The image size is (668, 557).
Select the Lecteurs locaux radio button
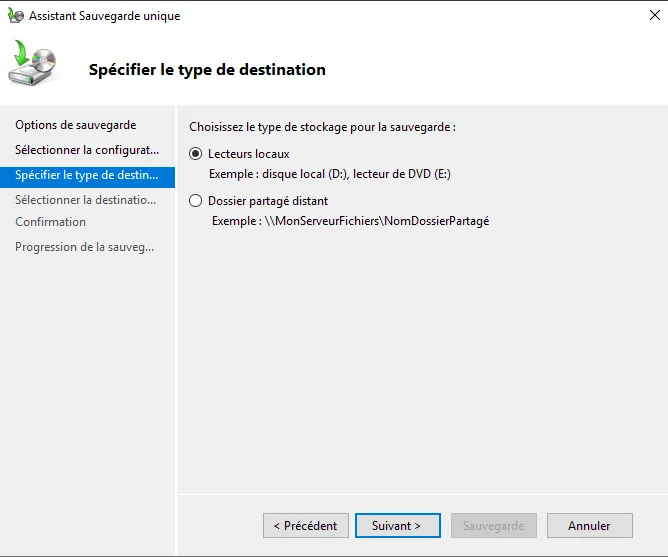(x=196, y=154)
